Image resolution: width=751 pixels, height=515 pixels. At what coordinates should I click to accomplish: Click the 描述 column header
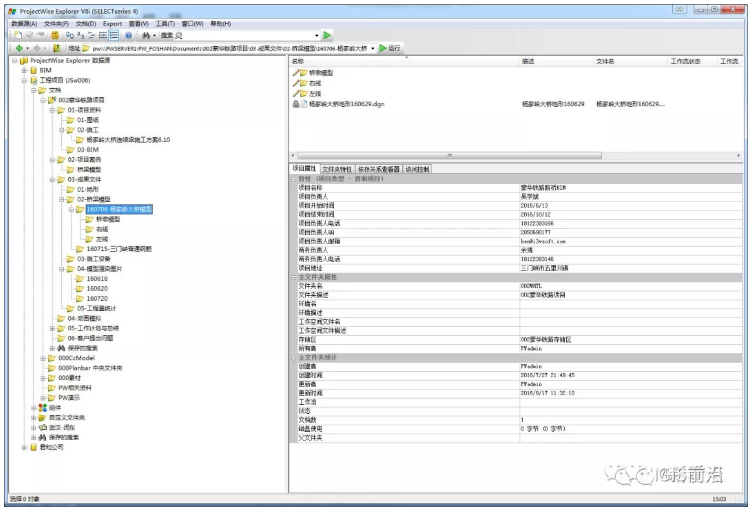click(x=557, y=61)
